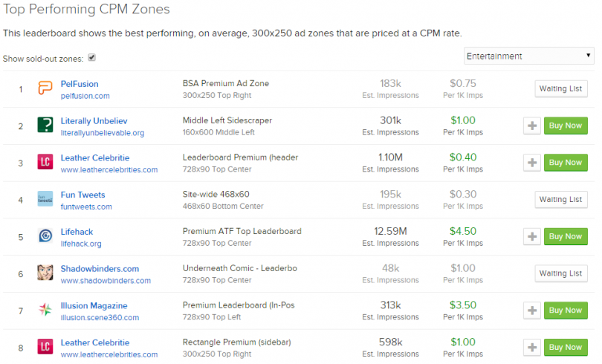
Task: Open Leather Celebritie link in row 8
Action: (x=95, y=342)
